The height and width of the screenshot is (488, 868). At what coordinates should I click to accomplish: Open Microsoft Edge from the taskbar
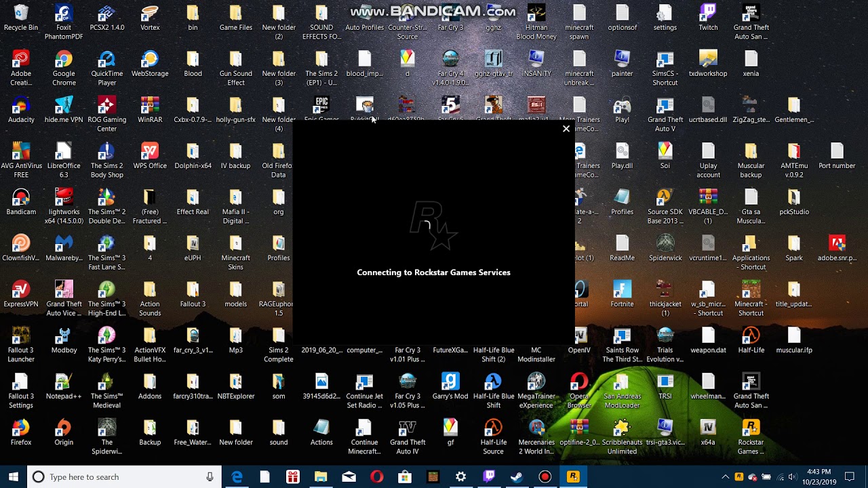point(237,476)
